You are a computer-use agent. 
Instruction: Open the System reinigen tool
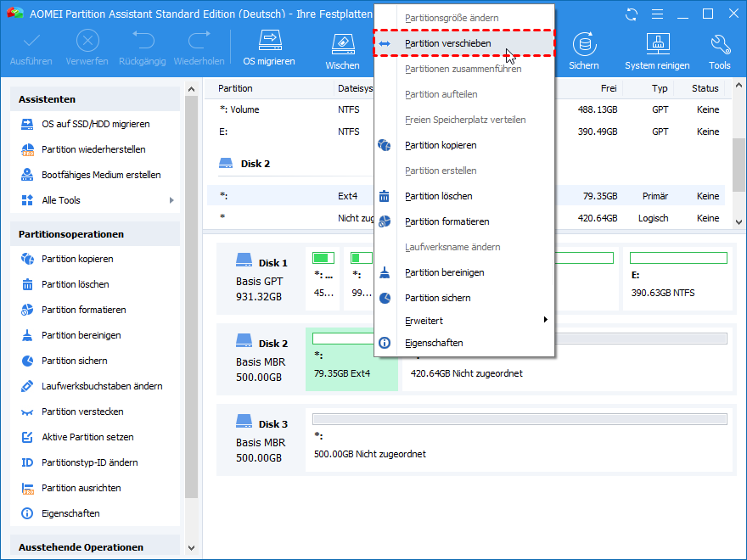[657, 52]
